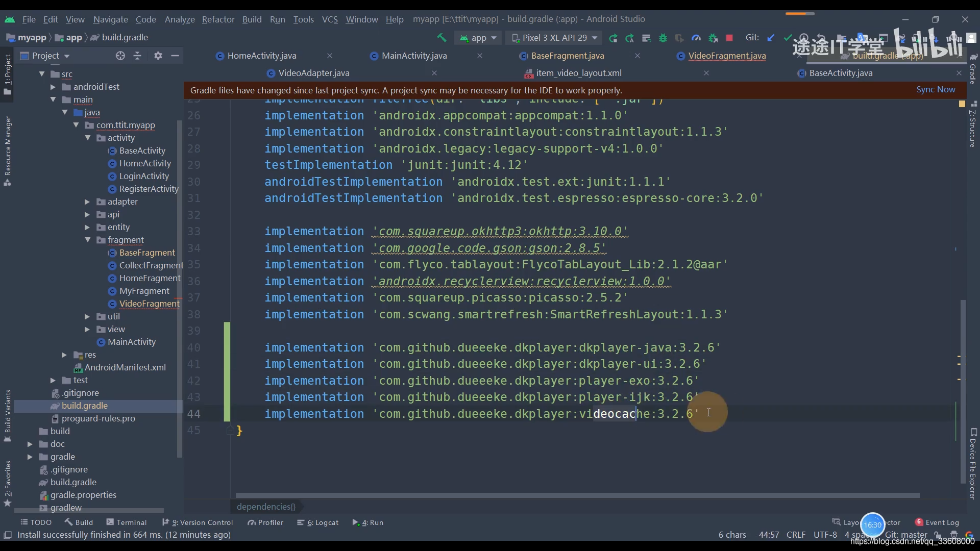Collapse the activity package
Viewport: 980px width, 551px height.
pyautogui.click(x=88, y=138)
